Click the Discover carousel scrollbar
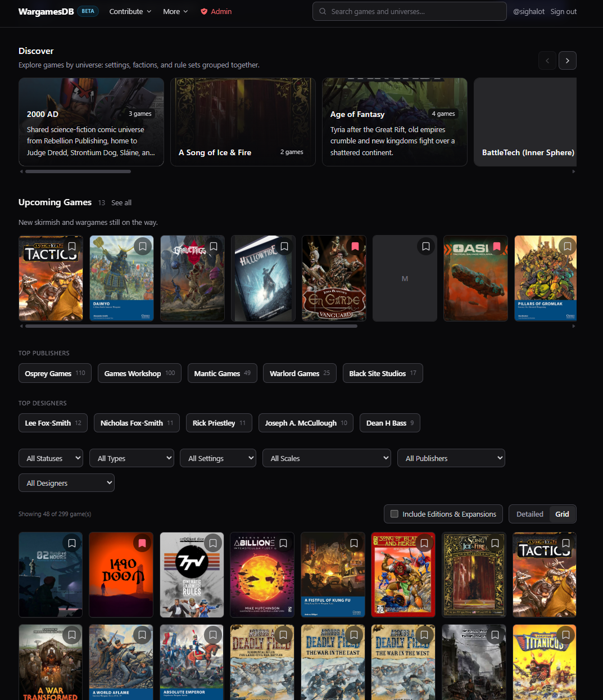Image resolution: width=603 pixels, height=700 pixels. tap(78, 171)
